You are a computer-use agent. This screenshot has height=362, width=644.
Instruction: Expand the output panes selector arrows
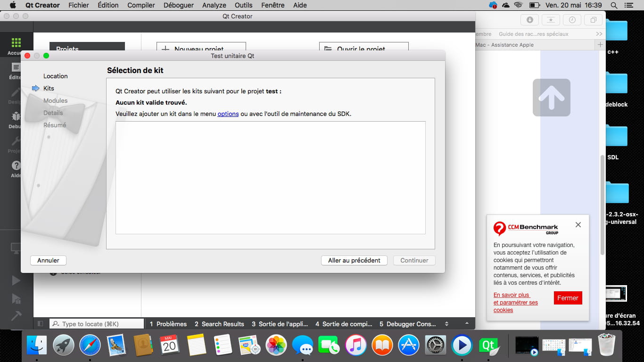(447, 324)
